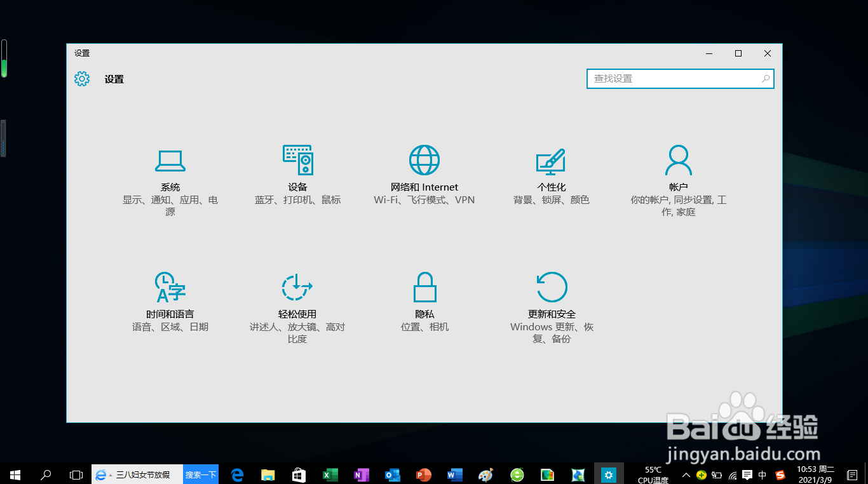The height and width of the screenshot is (484, 868).
Task: Open the 个性化 settings category
Action: coord(552,175)
